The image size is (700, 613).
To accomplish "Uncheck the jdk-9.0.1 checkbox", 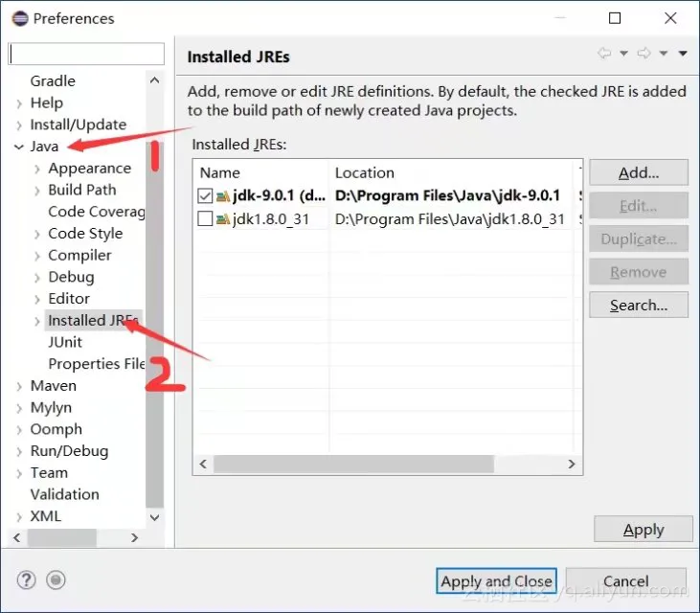I will point(205,195).
